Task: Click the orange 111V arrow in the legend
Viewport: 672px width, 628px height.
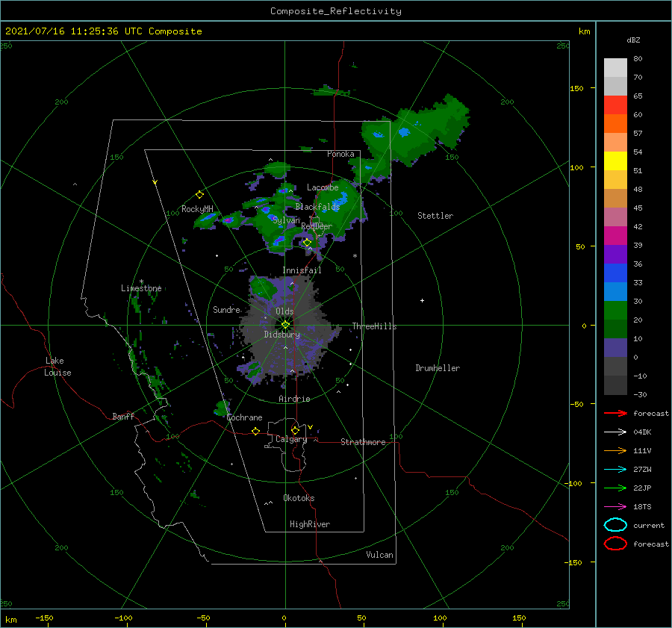Action: pyautogui.click(x=615, y=450)
